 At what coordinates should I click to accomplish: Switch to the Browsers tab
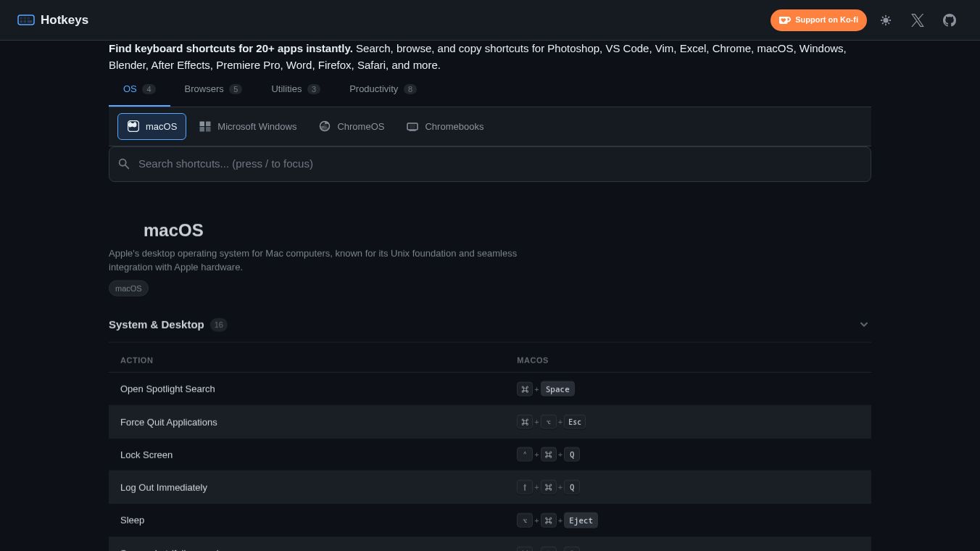tap(213, 89)
